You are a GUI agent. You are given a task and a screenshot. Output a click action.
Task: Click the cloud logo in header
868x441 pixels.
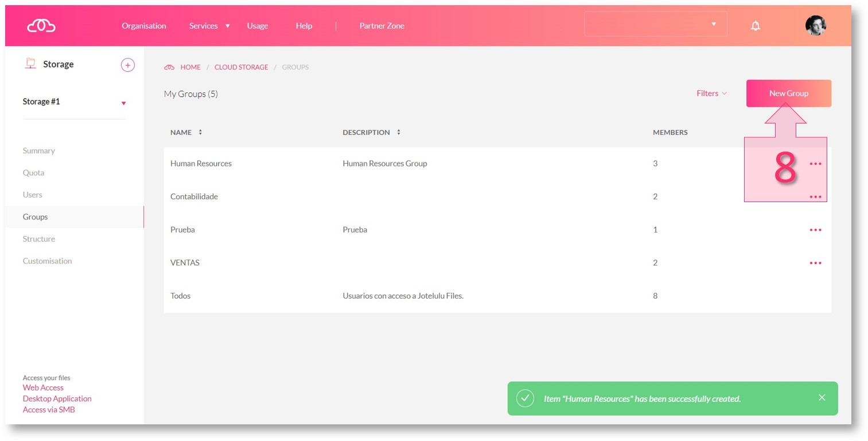click(41, 26)
